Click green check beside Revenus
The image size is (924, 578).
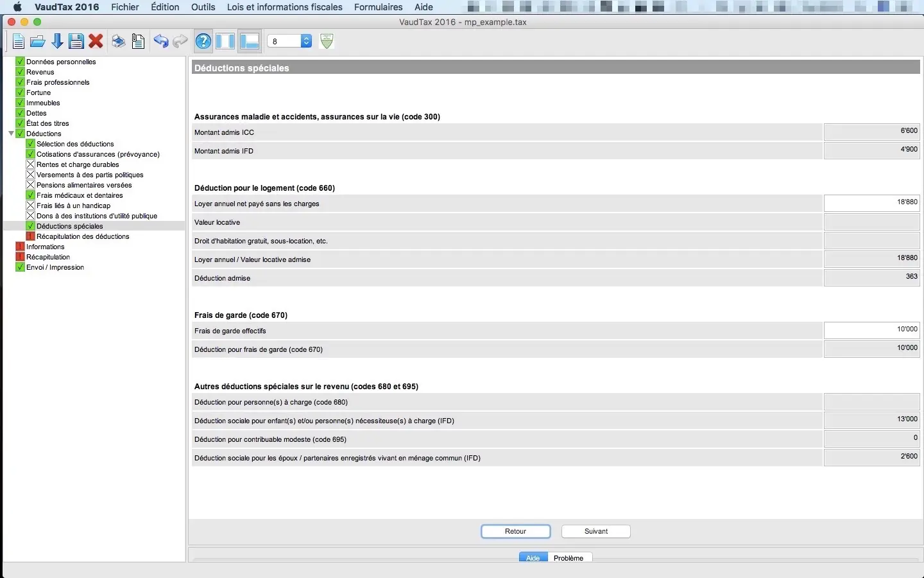point(20,72)
